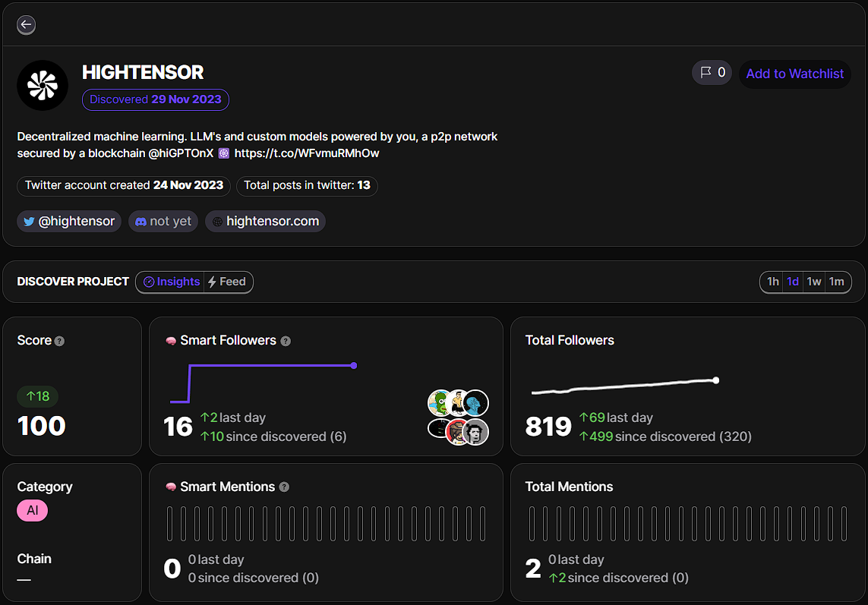The image size is (868, 605).
Task: Select the 1m time range
Action: [836, 282]
